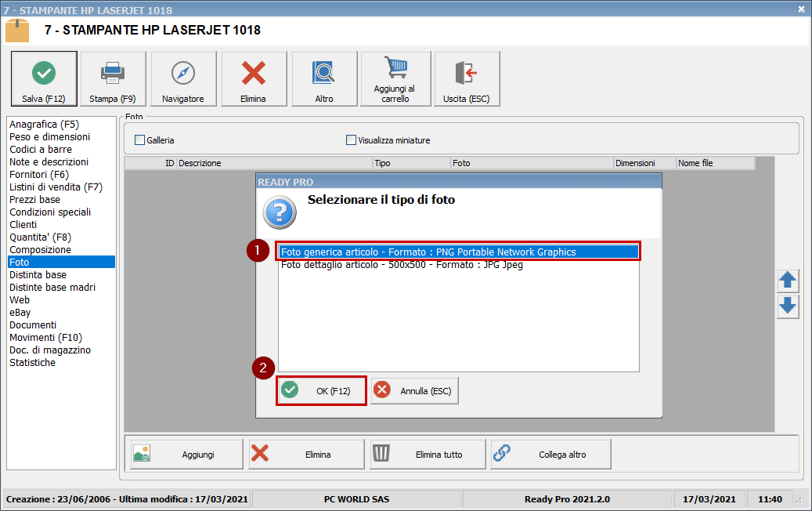Open the Peso e dimensioni section

49,137
